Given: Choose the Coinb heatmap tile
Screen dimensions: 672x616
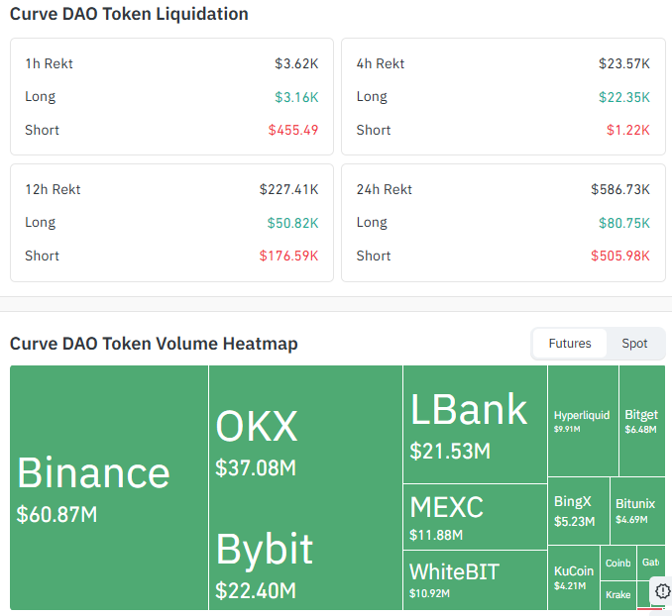Looking at the screenshot, I should 618,563.
